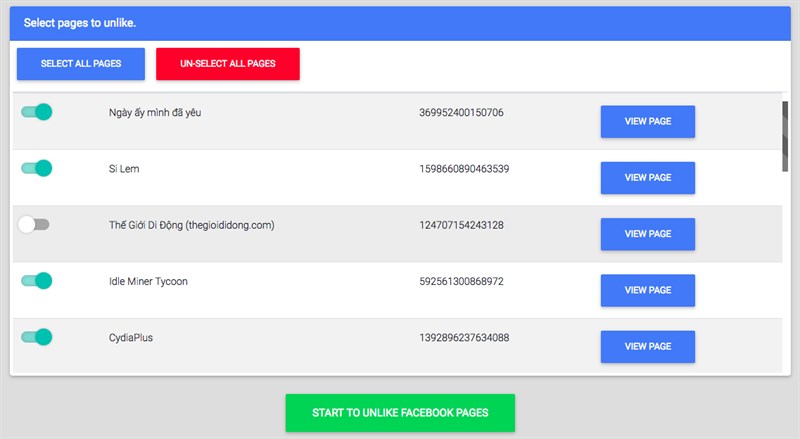The height and width of the screenshot is (439, 800).
Task: Click the Idle Miner Tycoon page name
Action: coord(148,282)
